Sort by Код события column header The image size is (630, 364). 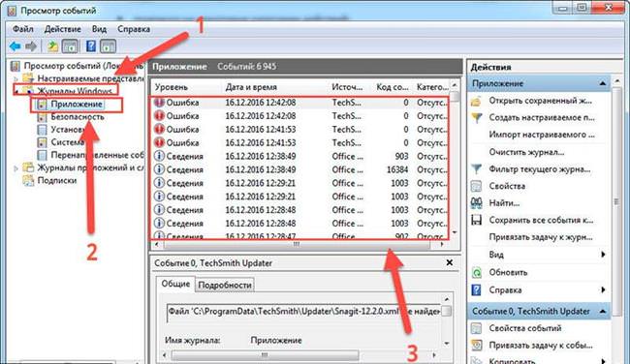[392, 87]
